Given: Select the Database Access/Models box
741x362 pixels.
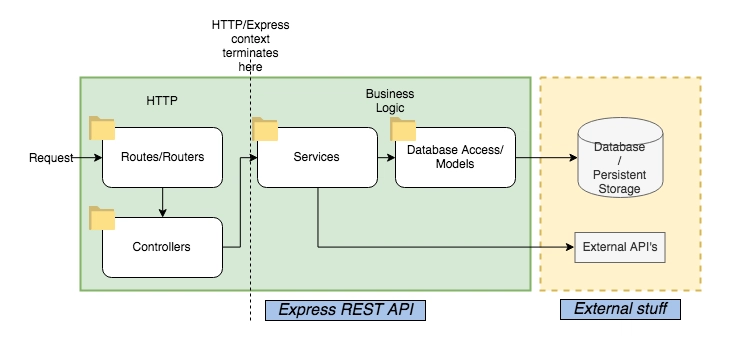Looking at the screenshot, I should click(455, 157).
